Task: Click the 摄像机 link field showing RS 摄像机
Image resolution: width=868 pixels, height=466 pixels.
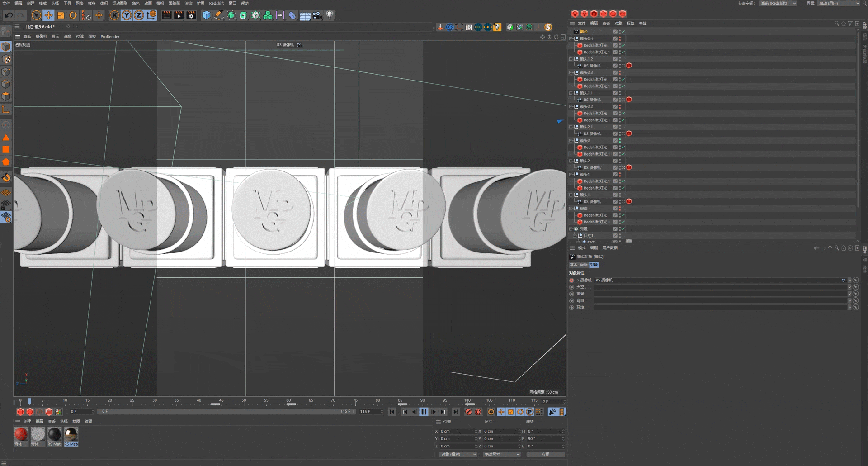Action: [x=720, y=280]
